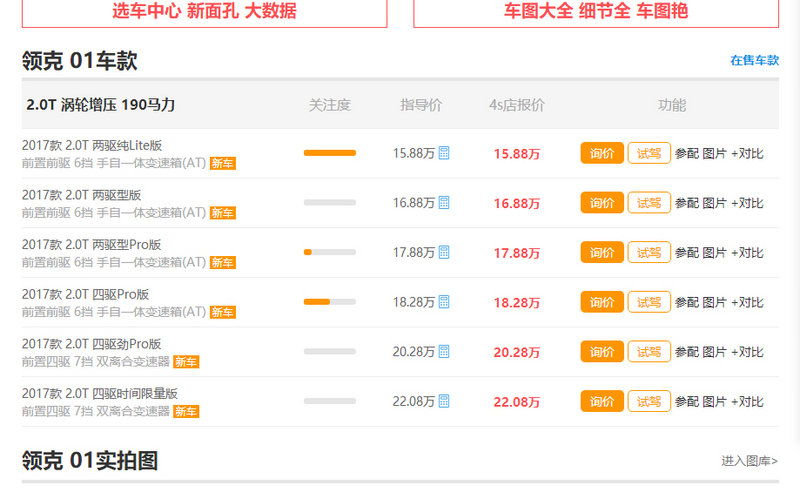Click attention bar for 两驱纯Lite版
Image resolution: width=800 pixels, height=499 pixels.
click(330, 153)
